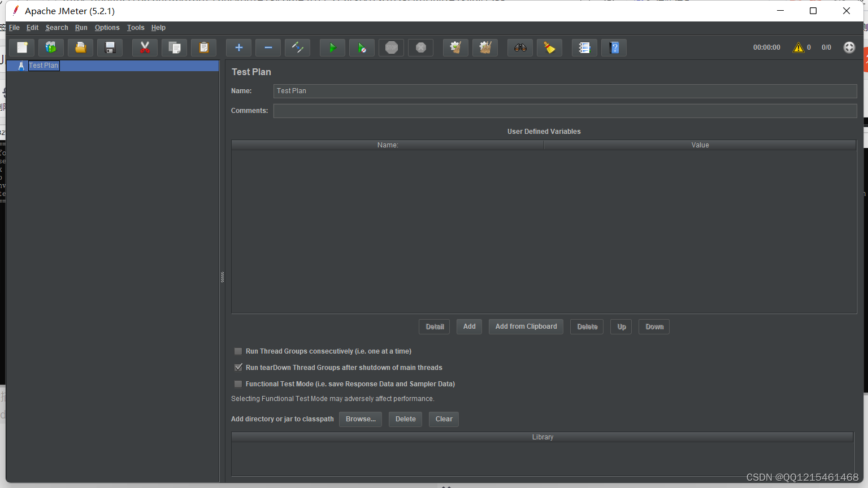868x488 pixels.
Task: Open Search with the binoculars icon
Action: pyautogui.click(x=520, y=47)
